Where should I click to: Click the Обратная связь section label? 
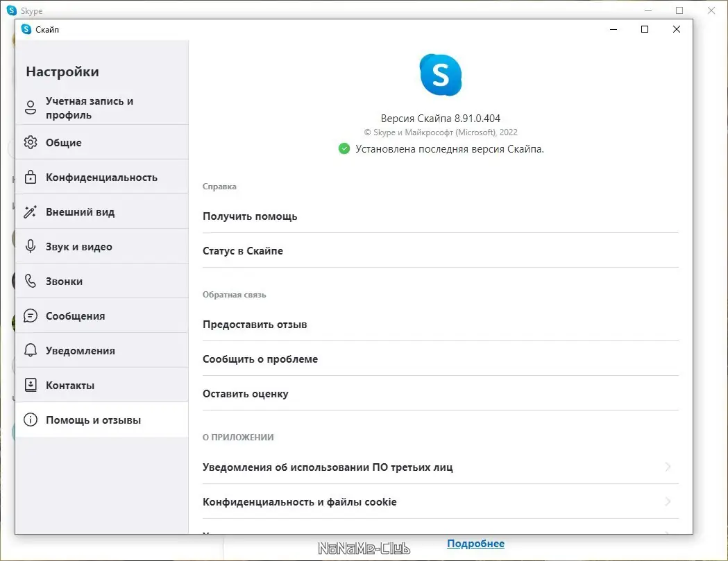pos(234,295)
